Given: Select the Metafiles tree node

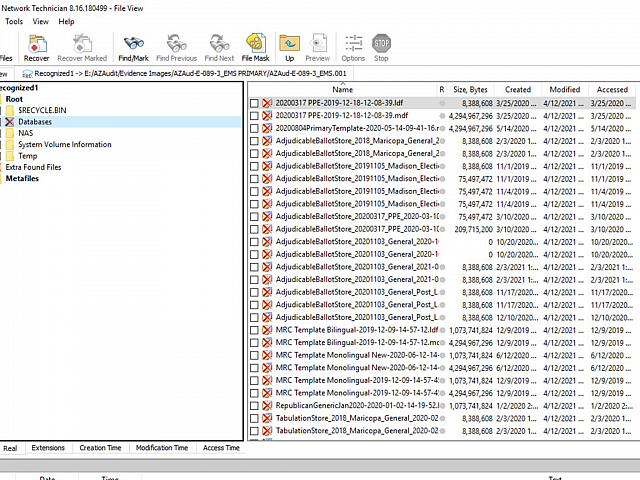Looking at the screenshot, I should click(x=22, y=179).
